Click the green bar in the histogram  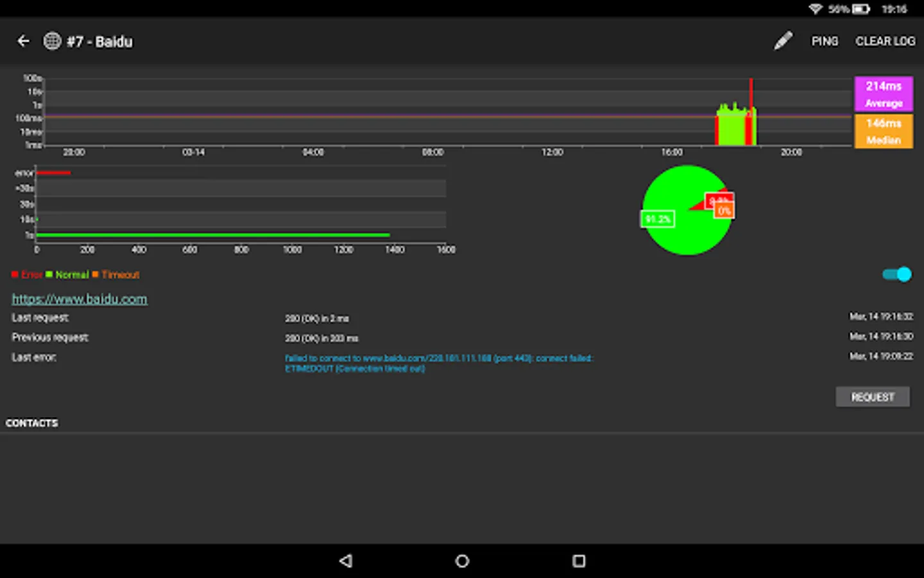[x=213, y=235]
